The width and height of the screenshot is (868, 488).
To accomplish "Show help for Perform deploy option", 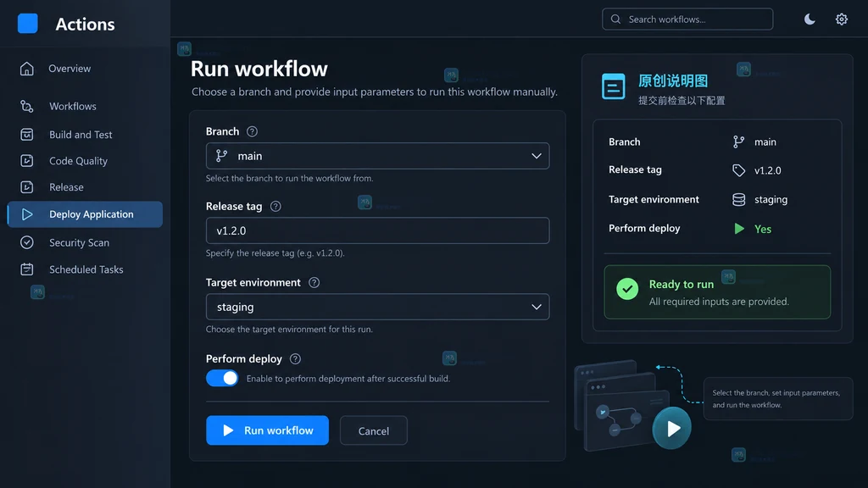I will [295, 359].
